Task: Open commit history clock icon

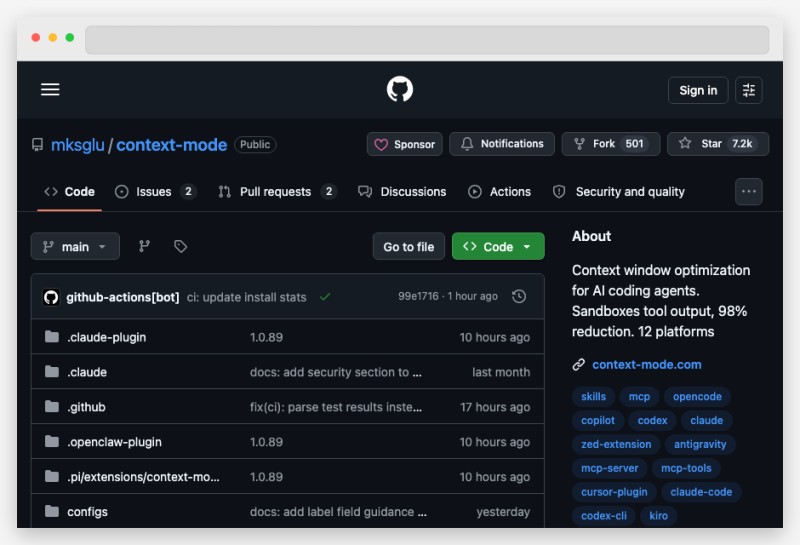Action: point(519,297)
